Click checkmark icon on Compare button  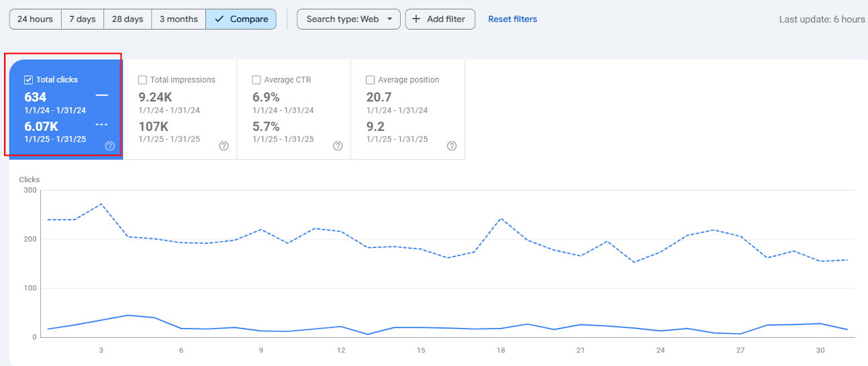click(220, 19)
